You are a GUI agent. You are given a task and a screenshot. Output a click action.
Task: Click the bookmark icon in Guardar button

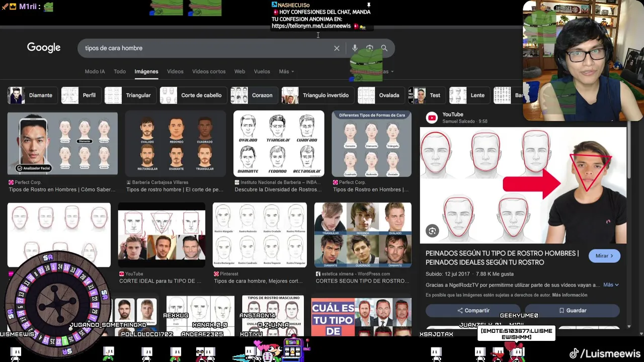coord(561,311)
